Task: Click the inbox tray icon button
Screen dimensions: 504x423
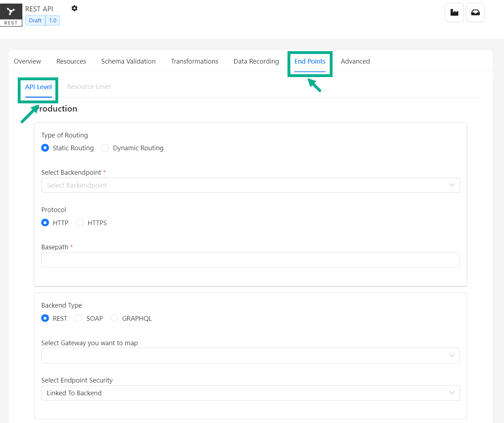Action: point(475,12)
